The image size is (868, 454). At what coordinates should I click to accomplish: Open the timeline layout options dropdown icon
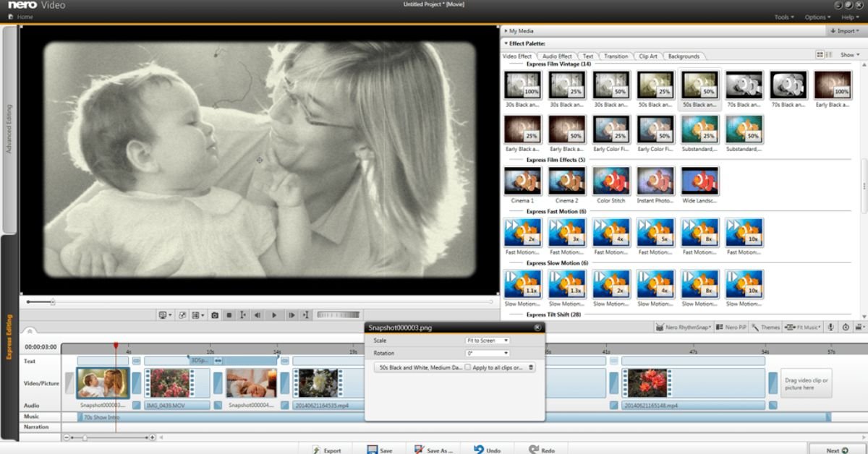point(859,327)
